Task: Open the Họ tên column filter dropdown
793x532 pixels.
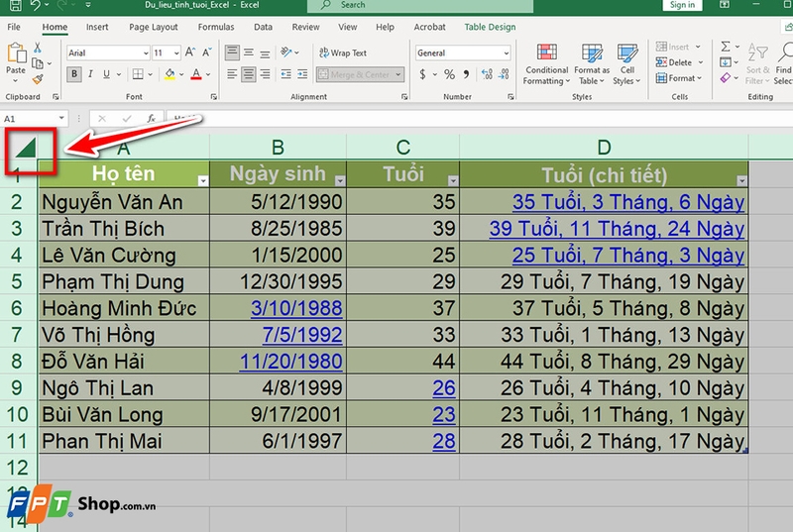Action: (x=203, y=181)
